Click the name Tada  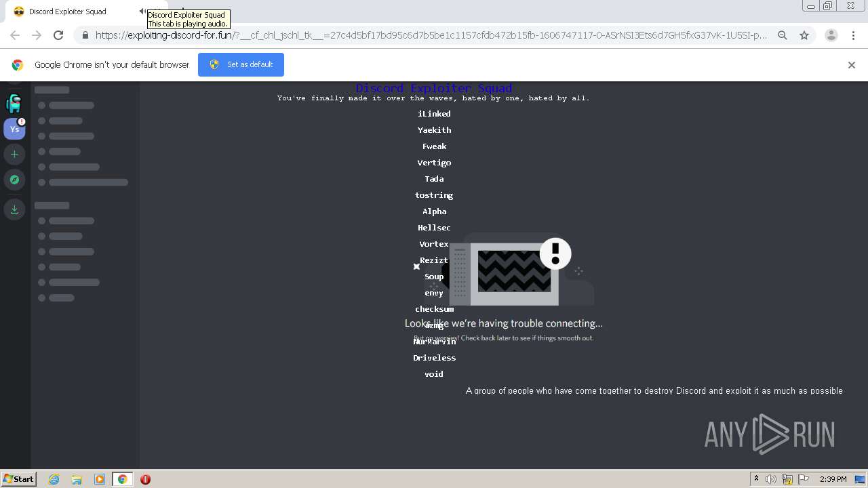coord(434,179)
